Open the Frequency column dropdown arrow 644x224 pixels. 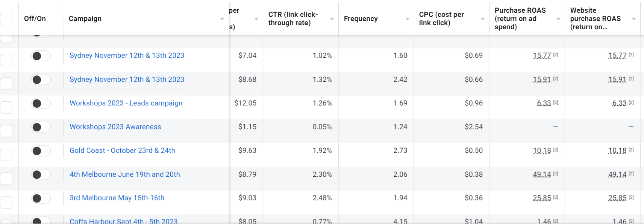pyautogui.click(x=408, y=19)
